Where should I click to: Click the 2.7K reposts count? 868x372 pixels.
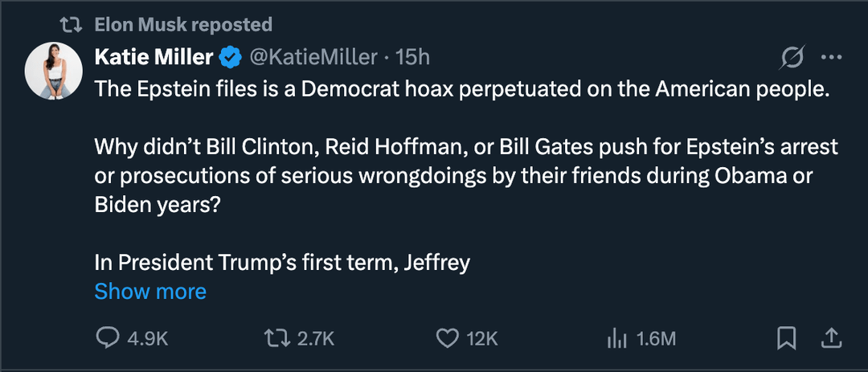click(x=316, y=339)
